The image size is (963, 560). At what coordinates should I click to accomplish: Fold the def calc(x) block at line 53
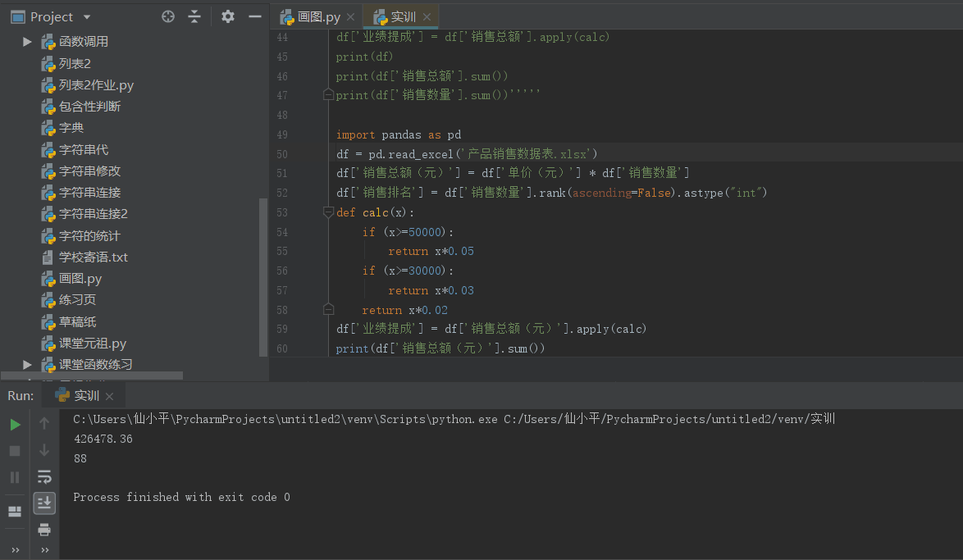[329, 212]
